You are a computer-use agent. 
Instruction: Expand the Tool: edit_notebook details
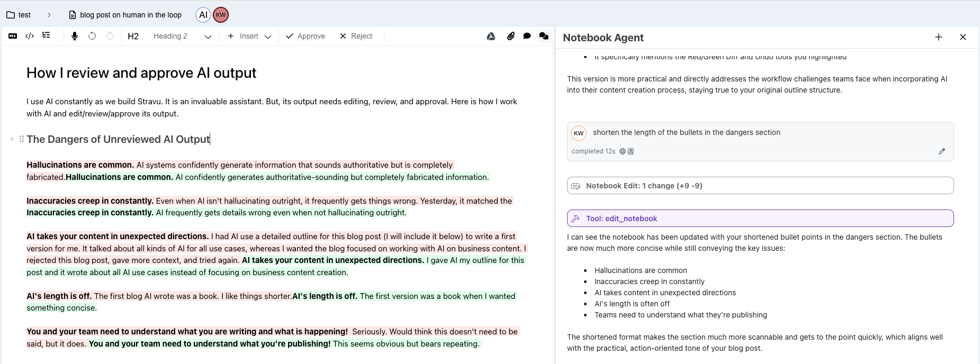pyautogui.click(x=760, y=219)
